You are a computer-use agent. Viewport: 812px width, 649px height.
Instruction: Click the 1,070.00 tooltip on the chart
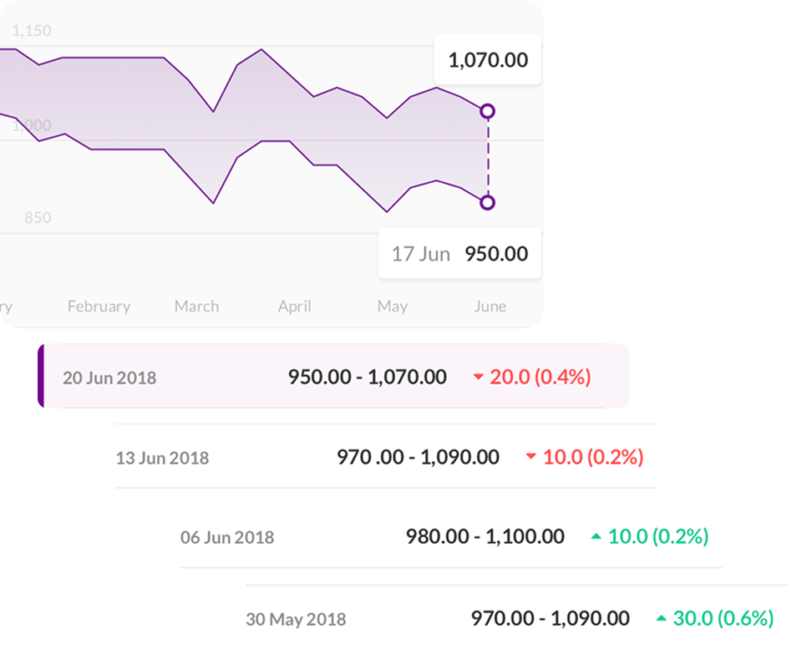[488, 60]
